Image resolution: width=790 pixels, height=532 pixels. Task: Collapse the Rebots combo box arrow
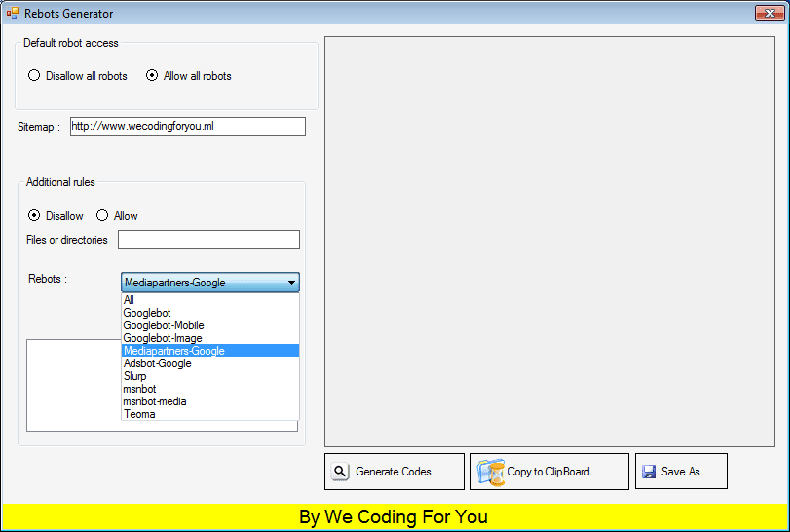tap(291, 283)
